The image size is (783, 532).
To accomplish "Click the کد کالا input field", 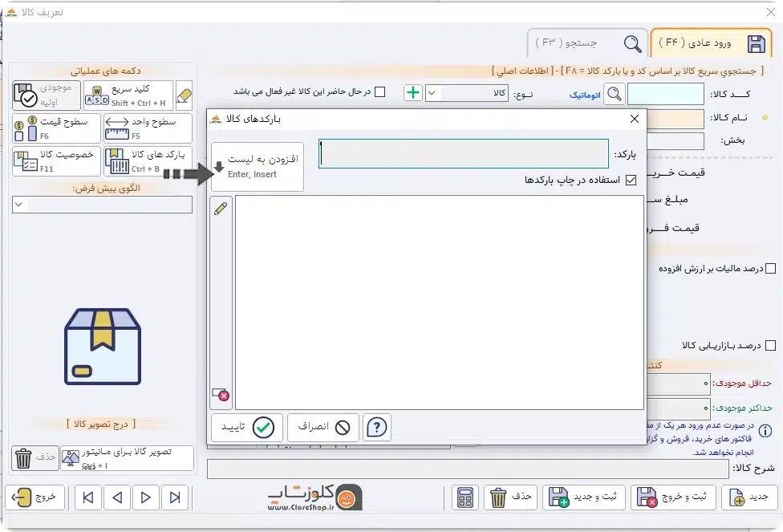I will 666,94.
